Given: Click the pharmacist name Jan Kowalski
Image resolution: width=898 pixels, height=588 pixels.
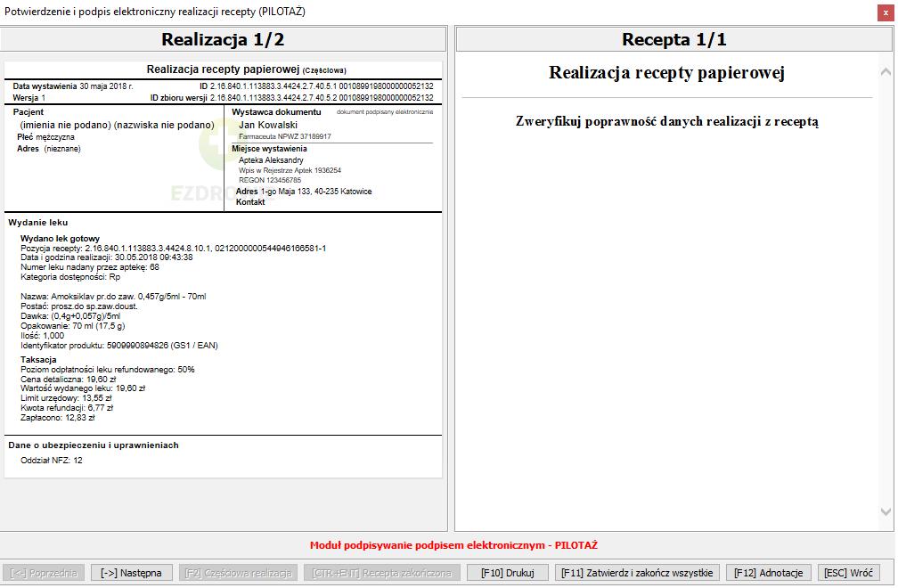Looking at the screenshot, I should tap(268, 125).
